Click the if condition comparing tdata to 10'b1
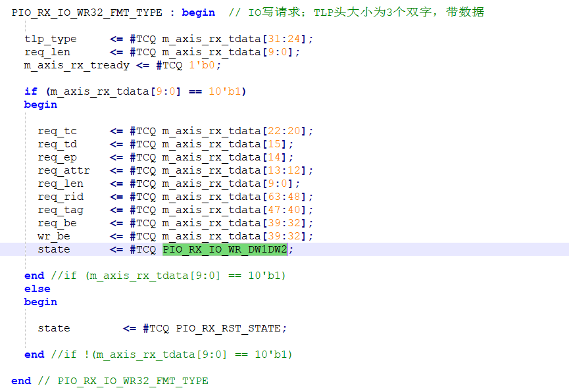The image size is (569, 392). click(x=132, y=91)
